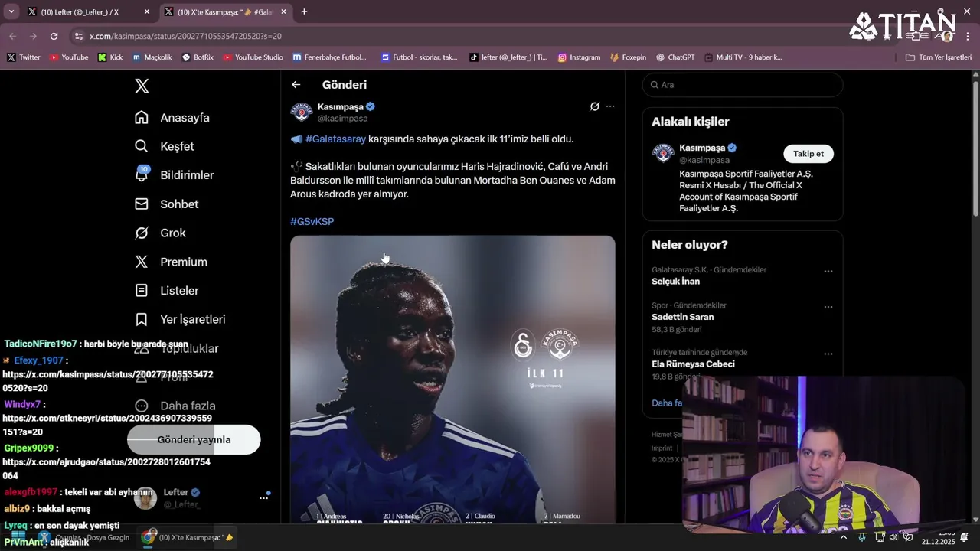Image resolution: width=980 pixels, height=551 pixels.
Task: Click Grok explain icon on the post
Action: point(595,106)
